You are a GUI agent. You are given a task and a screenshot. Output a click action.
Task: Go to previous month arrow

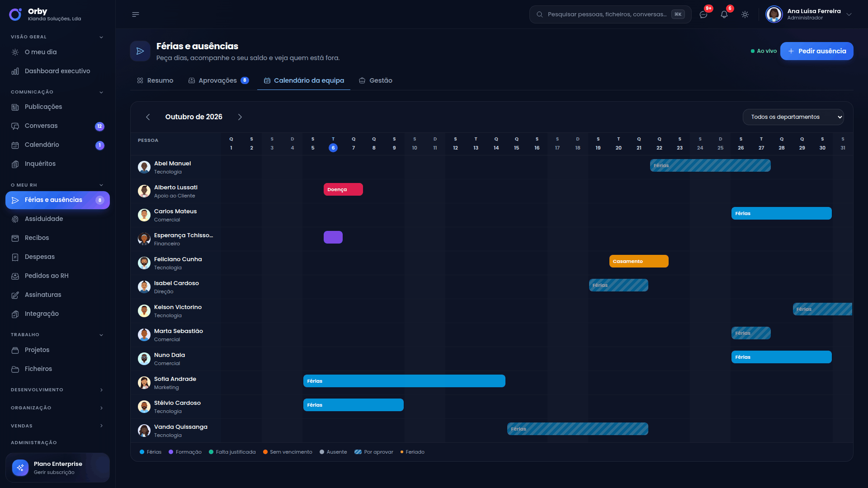point(148,117)
